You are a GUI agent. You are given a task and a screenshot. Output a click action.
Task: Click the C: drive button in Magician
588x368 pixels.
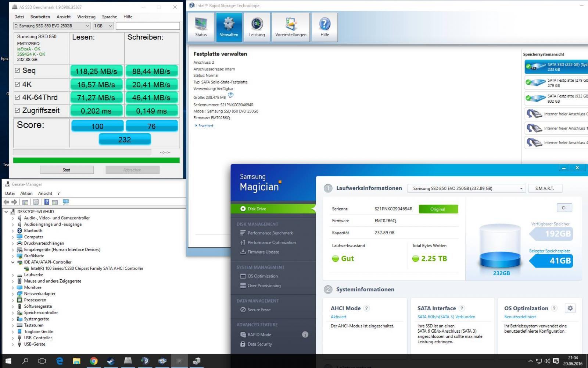click(564, 208)
